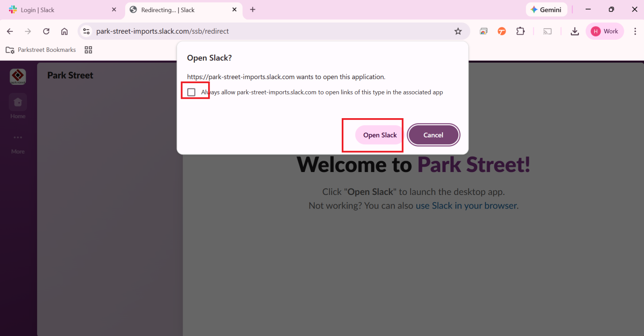The height and width of the screenshot is (336, 644).
Task: Click the screenshot extension icon in toolbar
Action: (483, 31)
